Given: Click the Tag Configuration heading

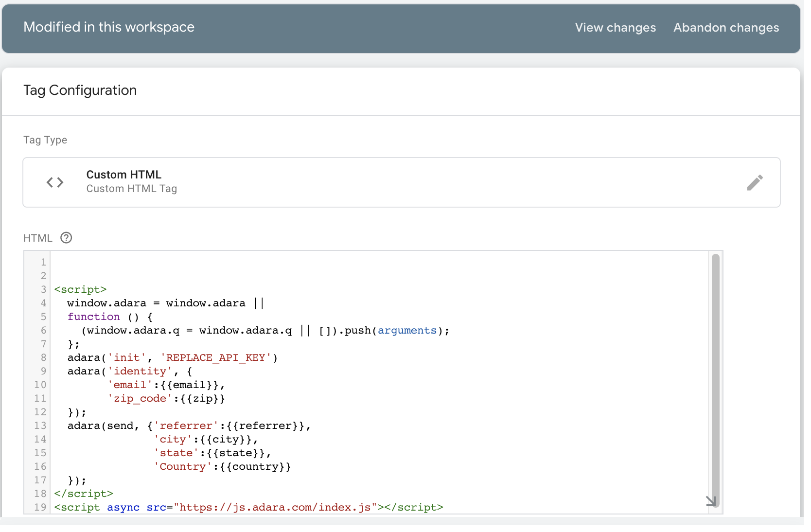Looking at the screenshot, I should tap(80, 90).
